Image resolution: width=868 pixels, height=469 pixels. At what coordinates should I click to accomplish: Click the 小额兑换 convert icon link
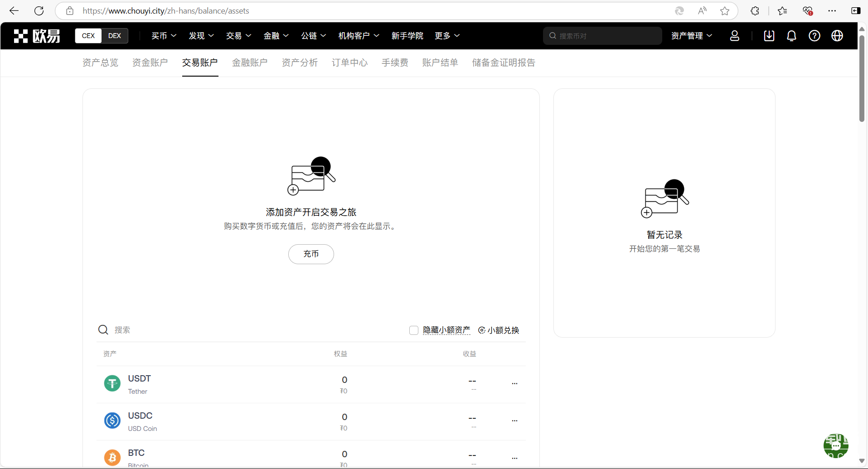point(499,330)
